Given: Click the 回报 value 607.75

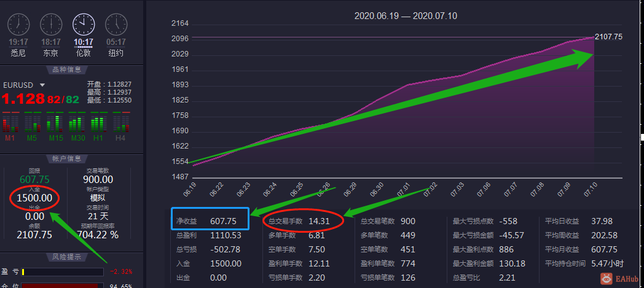Looking at the screenshot, I should [34, 180].
